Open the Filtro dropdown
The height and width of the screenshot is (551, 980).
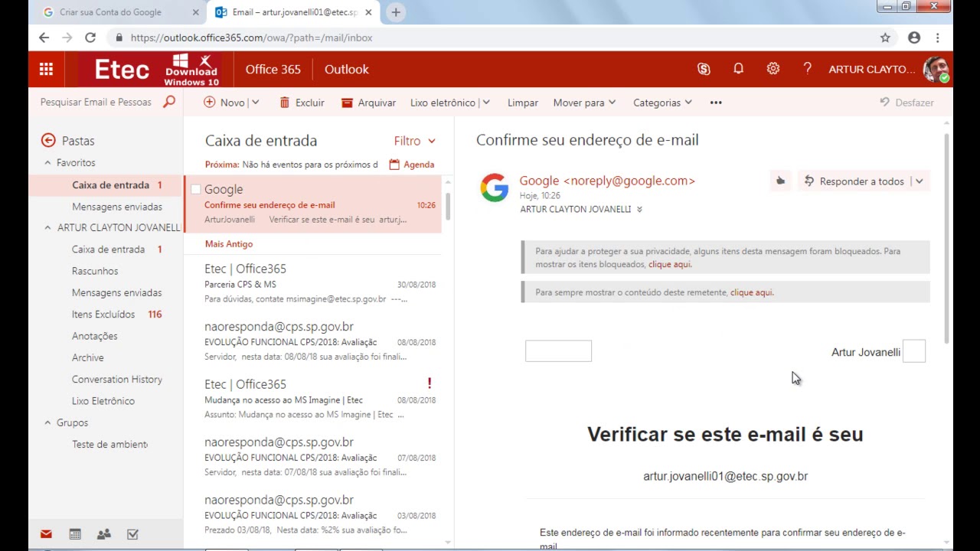[414, 141]
